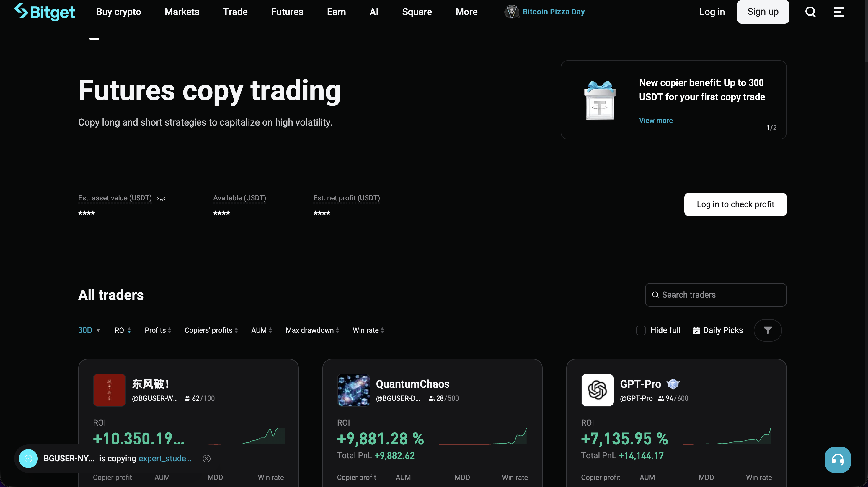Open 东风破! trader avatar
This screenshot has width=868, height=487.
pyautogui.click(x=109, y=390)
